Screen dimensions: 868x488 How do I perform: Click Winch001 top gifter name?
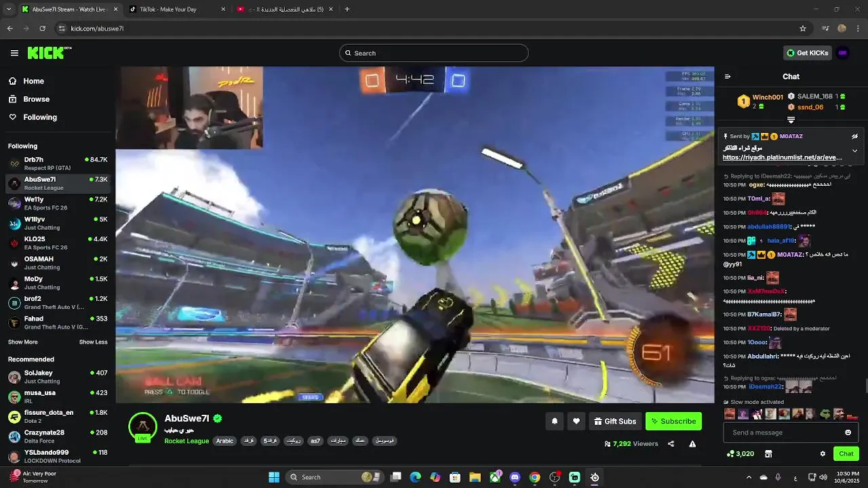[x=768, y=97]
